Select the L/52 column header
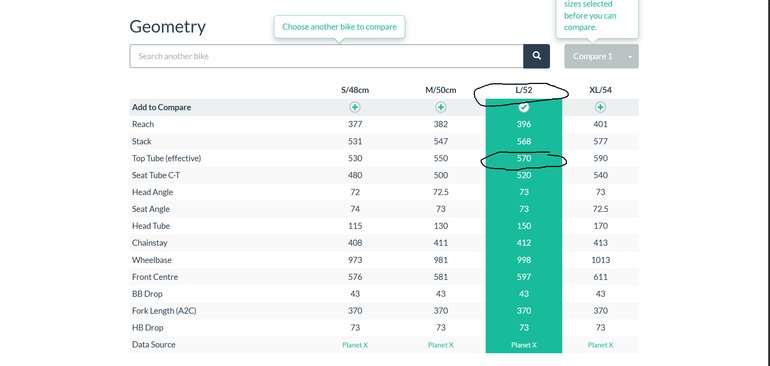This screenshot has height=366, width=770. point(524,90)
